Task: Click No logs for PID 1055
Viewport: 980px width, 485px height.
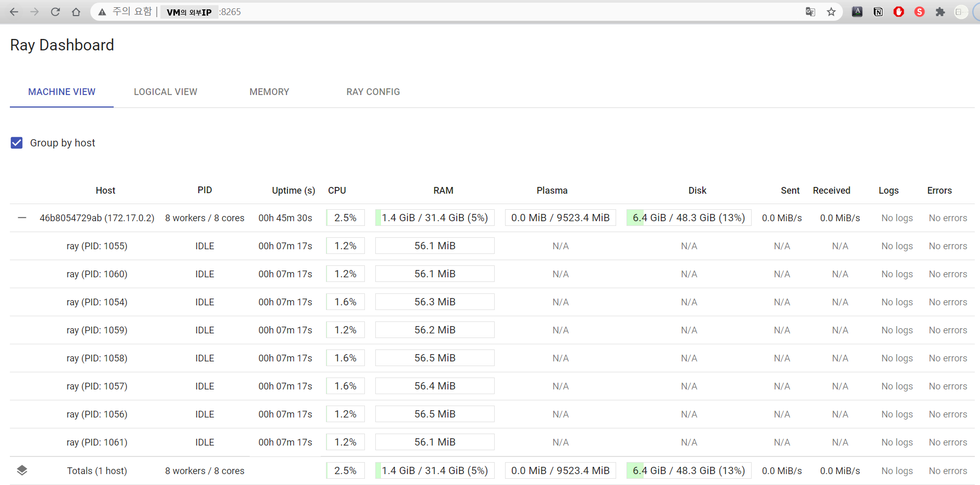Action: [x=897, y=246]
